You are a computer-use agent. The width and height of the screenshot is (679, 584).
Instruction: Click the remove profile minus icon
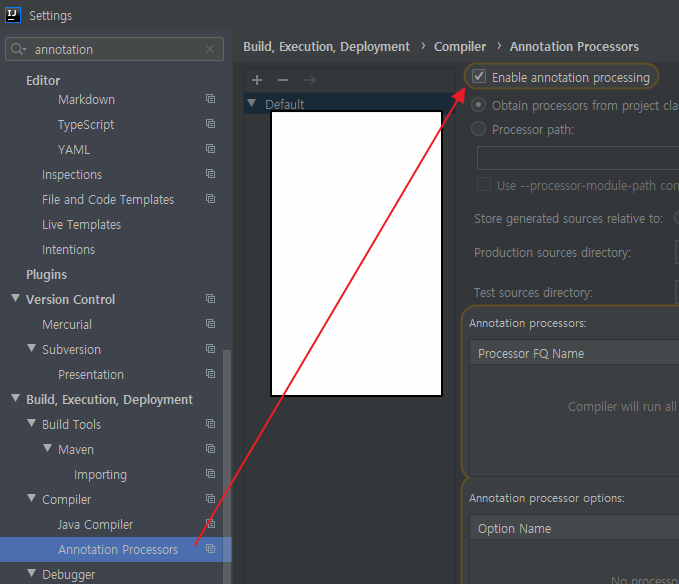pyautogui.click(x=283, y=80)
